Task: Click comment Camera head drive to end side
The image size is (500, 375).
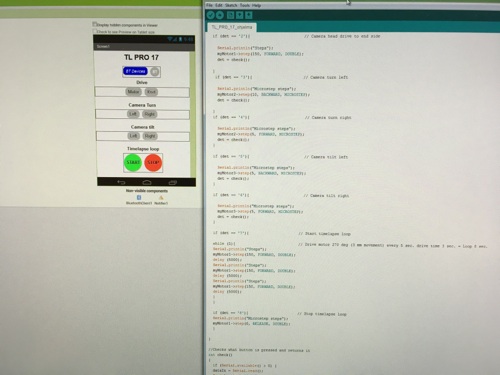Action: click(x=342, y=36)
